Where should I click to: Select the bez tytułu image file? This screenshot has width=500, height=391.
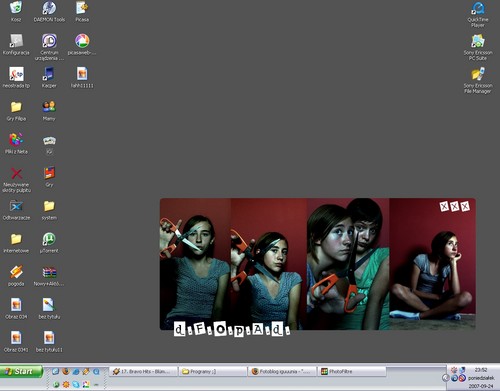49,309
